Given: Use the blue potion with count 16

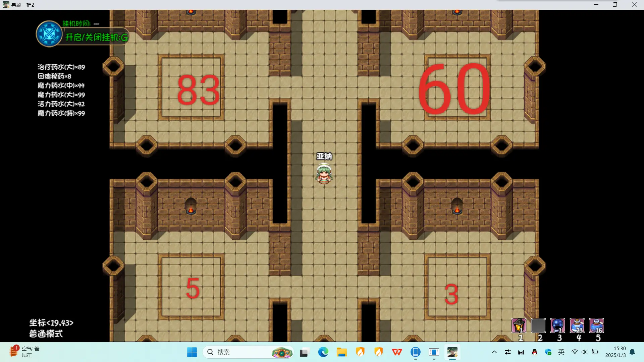Looking at the screenshot, I should pos(596,325).
